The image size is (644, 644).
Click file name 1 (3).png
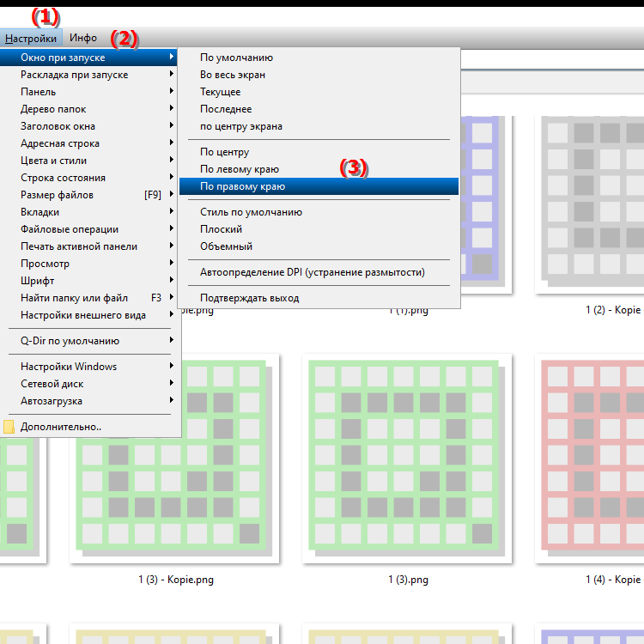tap(408, 580)
